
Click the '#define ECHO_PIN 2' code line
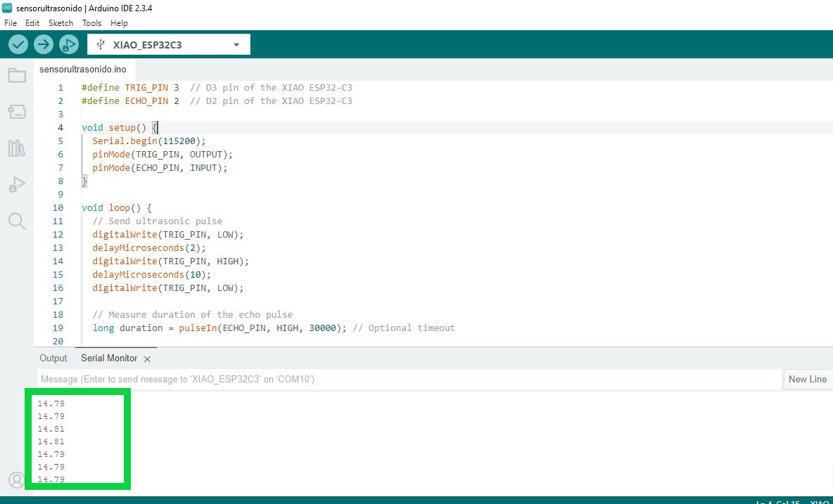tap(130, 101)
